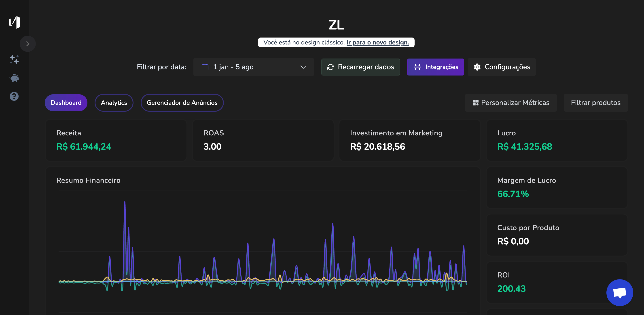Click the sliders icon on Integrações
This screenshot has width=644, height=315.
coord(417,67)
